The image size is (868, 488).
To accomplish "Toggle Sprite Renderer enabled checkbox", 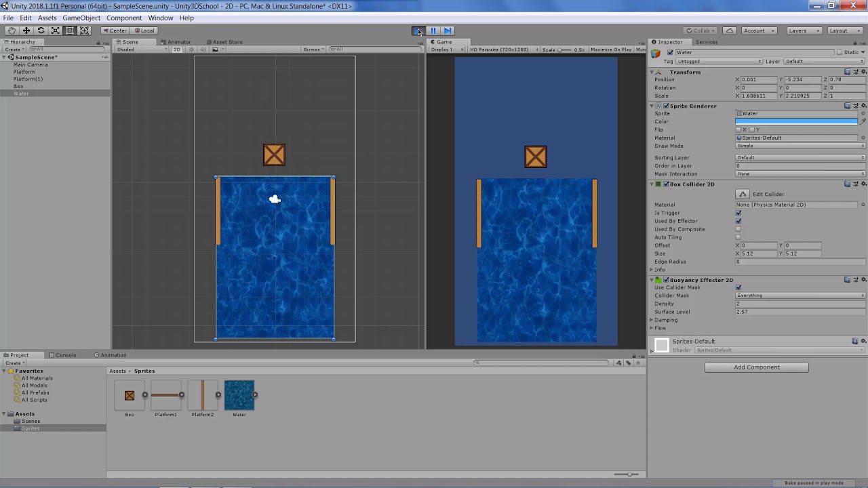I will 666,106.
